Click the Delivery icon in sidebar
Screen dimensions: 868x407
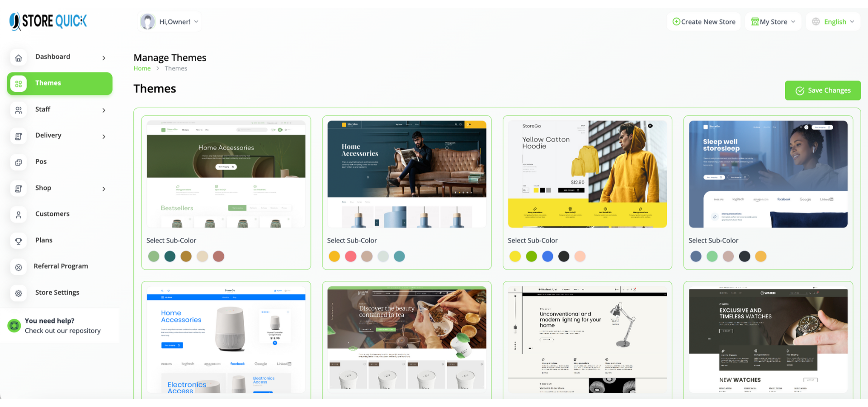click(19, 137)
